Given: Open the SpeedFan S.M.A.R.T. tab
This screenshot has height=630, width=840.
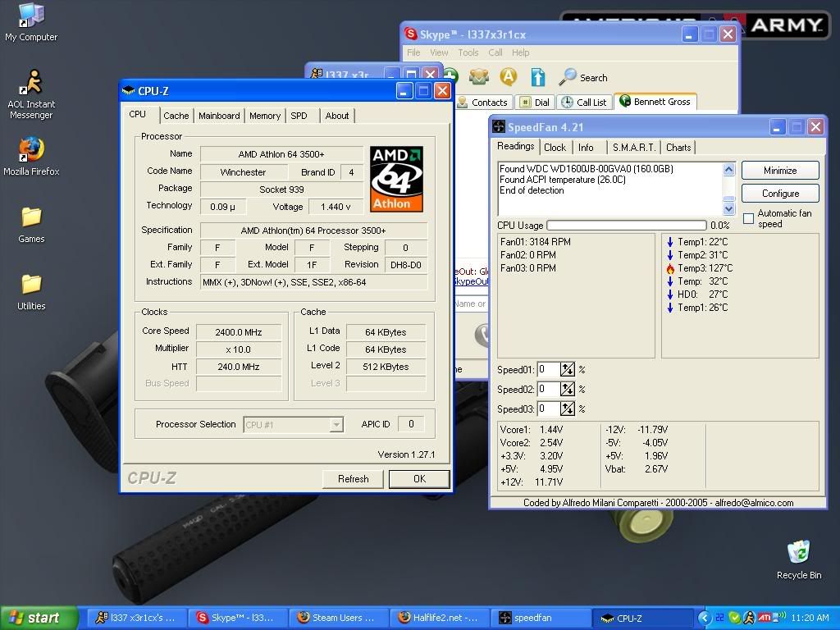Looking at the screenshot, I should pos(634,148).
